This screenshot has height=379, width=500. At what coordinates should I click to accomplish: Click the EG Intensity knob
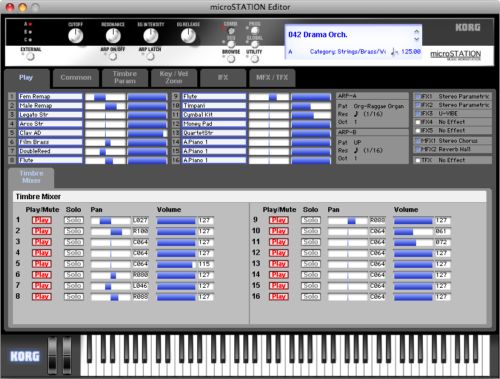click(151, 36)
